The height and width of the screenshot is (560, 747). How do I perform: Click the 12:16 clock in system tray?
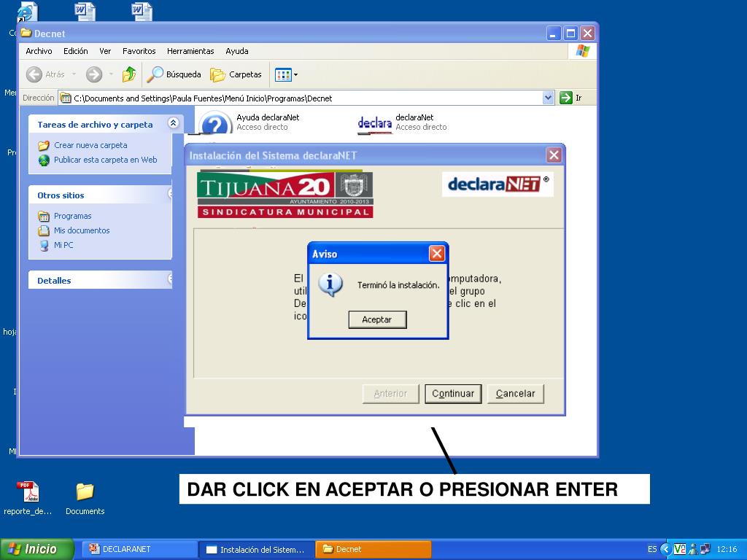(x=727, y=549)
